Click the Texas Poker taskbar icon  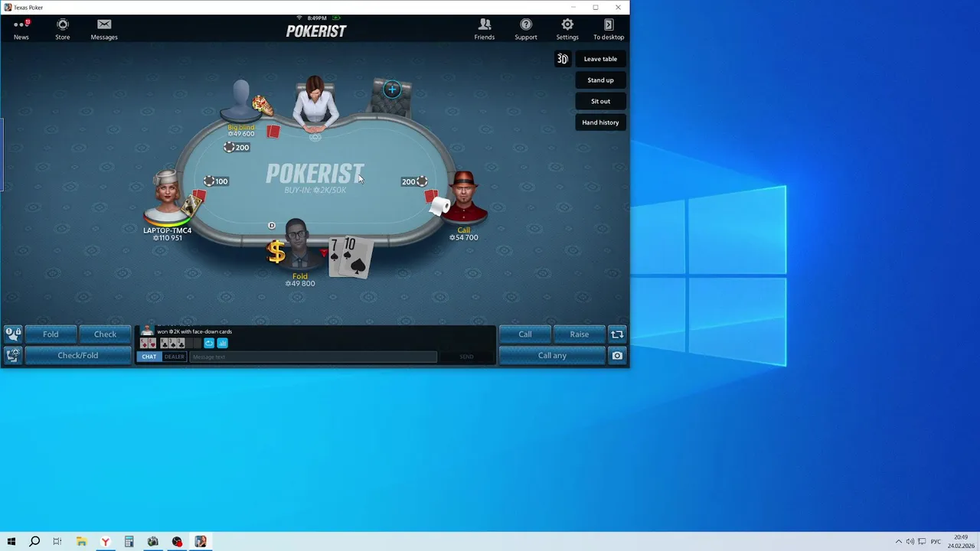[x=201, y=542]
